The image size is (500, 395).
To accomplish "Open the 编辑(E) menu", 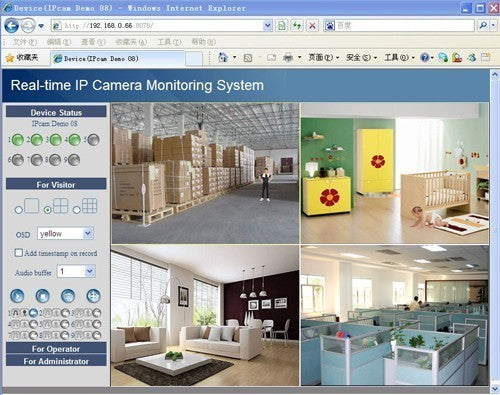I will [x=59, y=42].
